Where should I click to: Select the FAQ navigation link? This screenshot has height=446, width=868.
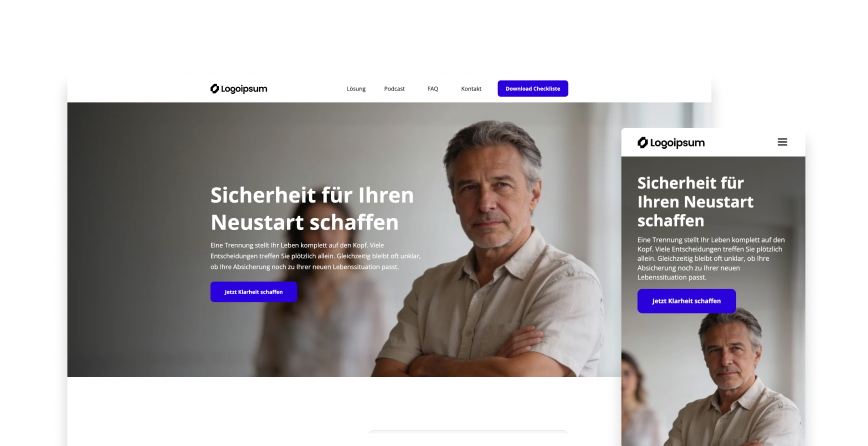pyautogui.click(x=432, y=89)
